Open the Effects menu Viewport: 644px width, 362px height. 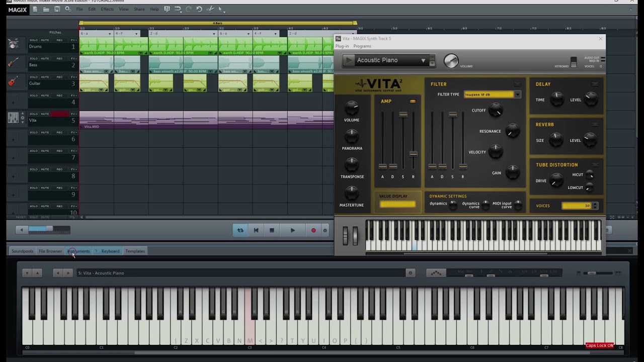tap(107, 9)
